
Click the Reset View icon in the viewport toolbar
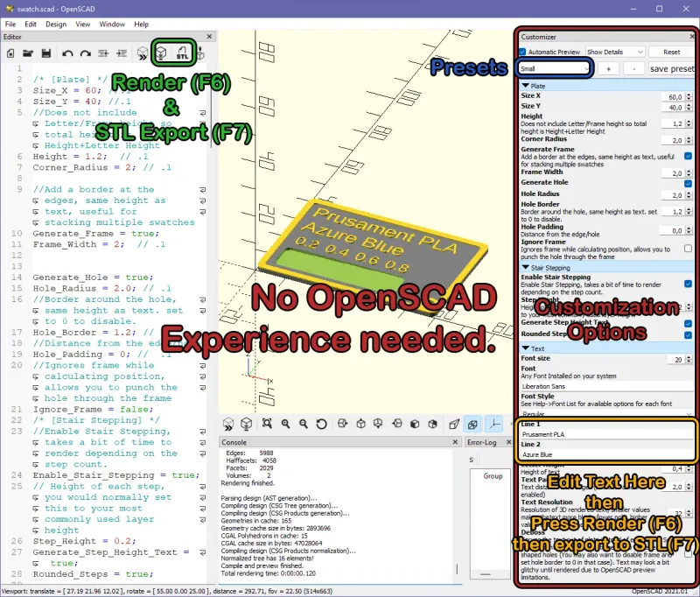click(321, 424)
